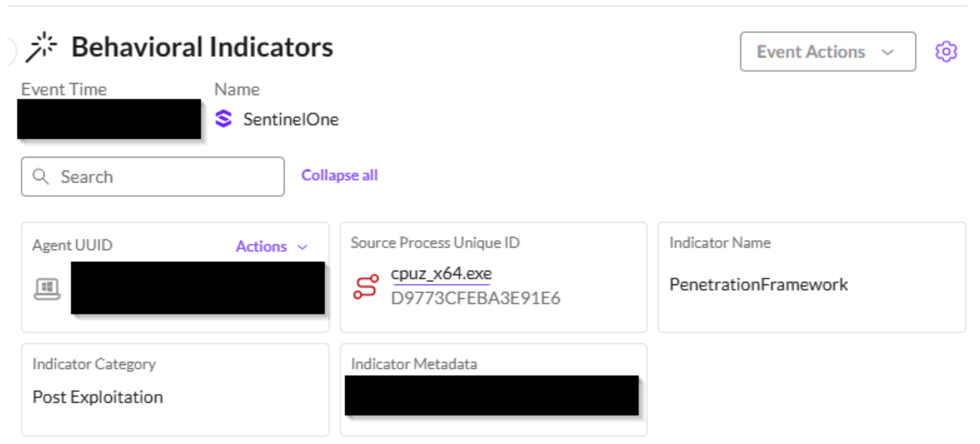Viewport: 980px width, 444px height.
Task: Click the red source process flow icon
Action: [x=366, y=287]
